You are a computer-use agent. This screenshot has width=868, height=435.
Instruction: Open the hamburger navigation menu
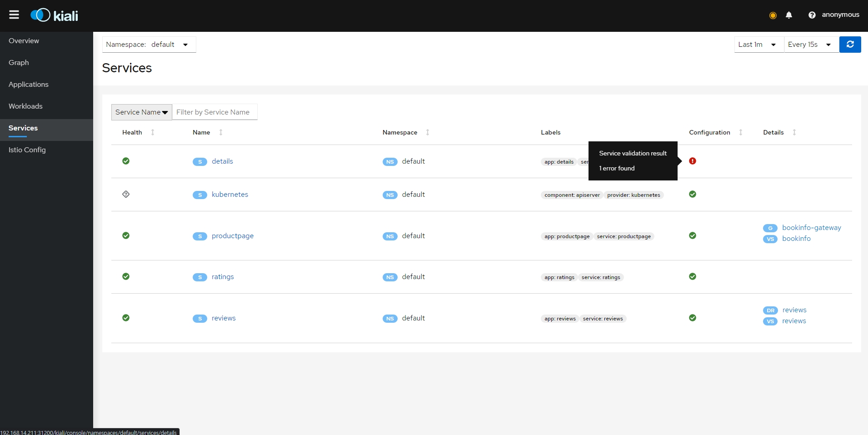14,15
